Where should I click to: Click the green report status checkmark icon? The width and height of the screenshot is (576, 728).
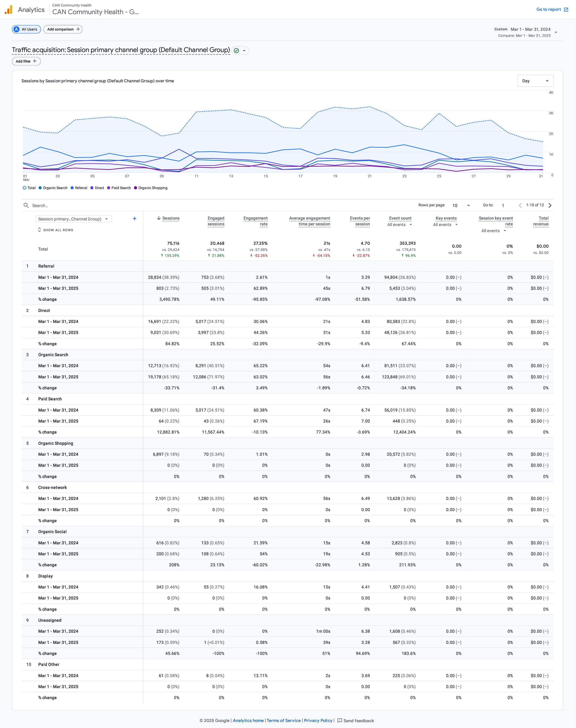(237, 50)
